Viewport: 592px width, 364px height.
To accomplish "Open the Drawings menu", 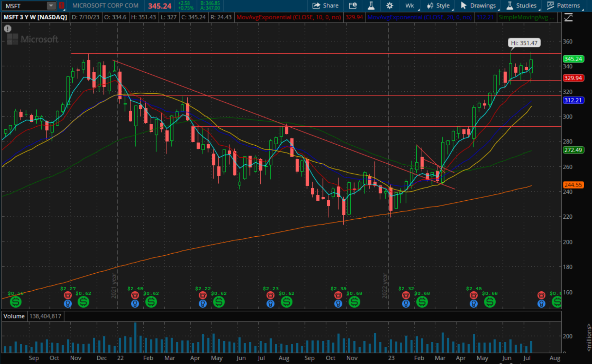I will point(478,6).
